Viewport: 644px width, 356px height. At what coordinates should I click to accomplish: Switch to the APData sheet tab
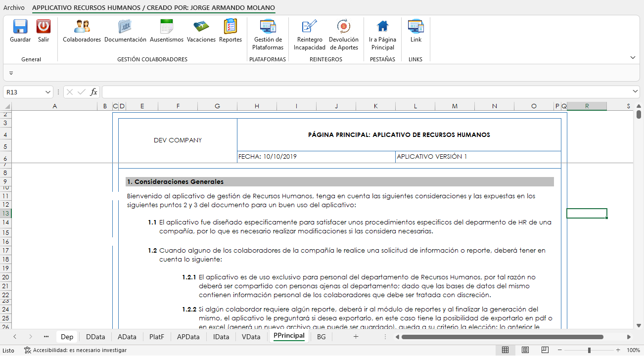(x=188, y=337)
